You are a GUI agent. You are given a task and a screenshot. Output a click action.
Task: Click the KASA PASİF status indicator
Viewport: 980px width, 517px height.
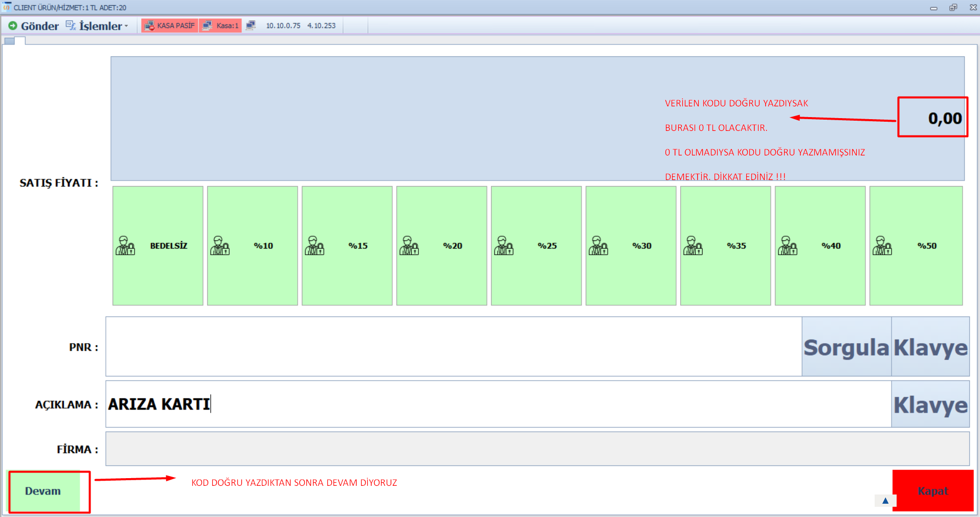point(170,26)
